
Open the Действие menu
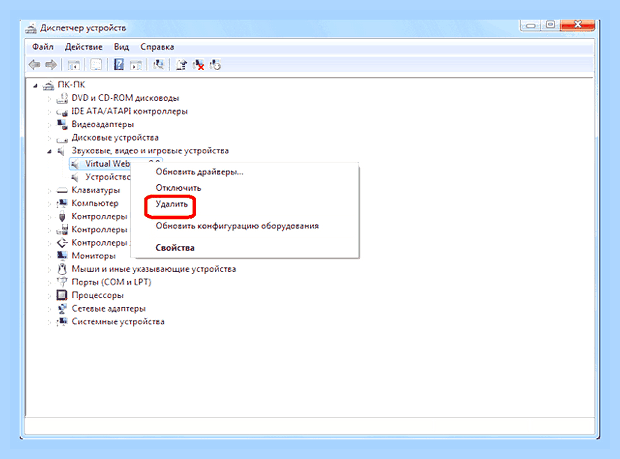pos(83,47)
